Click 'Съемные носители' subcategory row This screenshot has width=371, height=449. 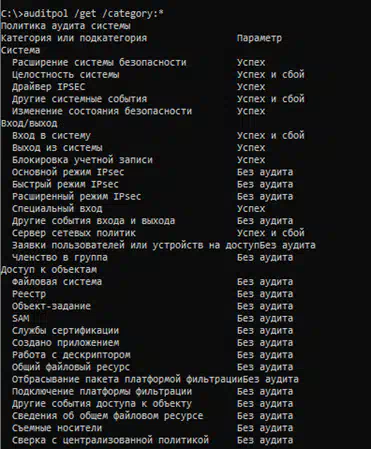57,428
